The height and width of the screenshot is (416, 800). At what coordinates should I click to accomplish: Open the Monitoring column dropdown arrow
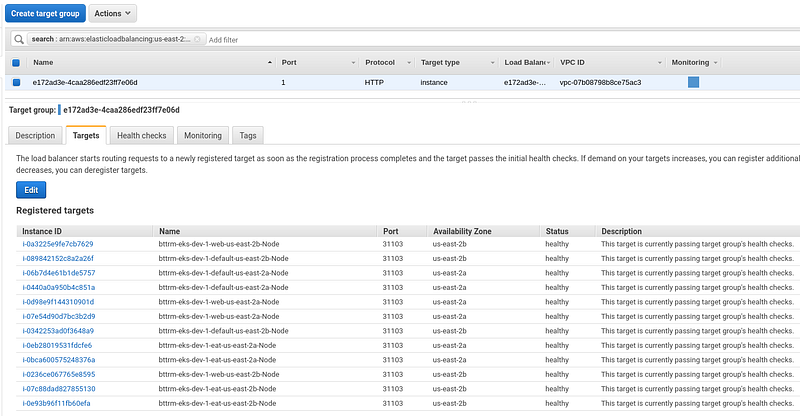pos(715,63)
